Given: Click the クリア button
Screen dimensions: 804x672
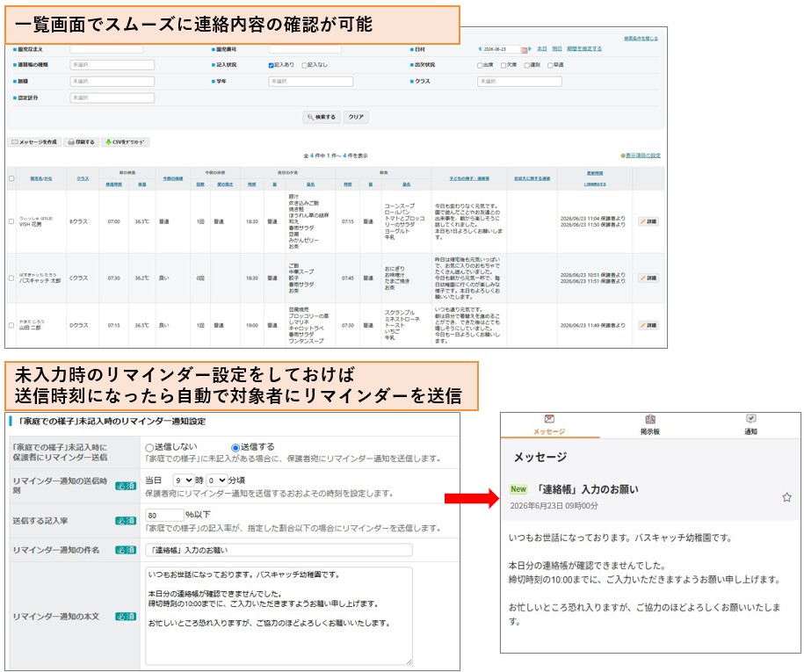Looking at the screenshot, I should [x=356, y=117].
